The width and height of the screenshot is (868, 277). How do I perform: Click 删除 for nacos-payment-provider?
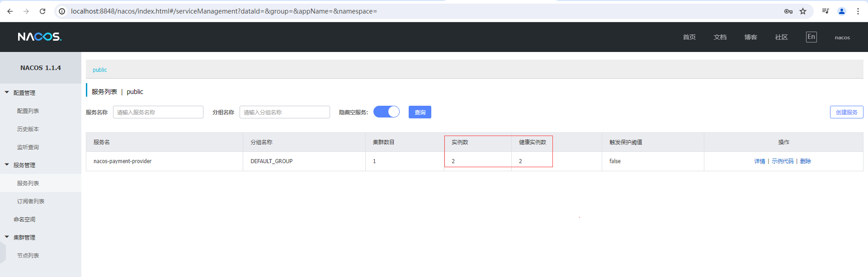pyautogui.click(x=806, y=161)
